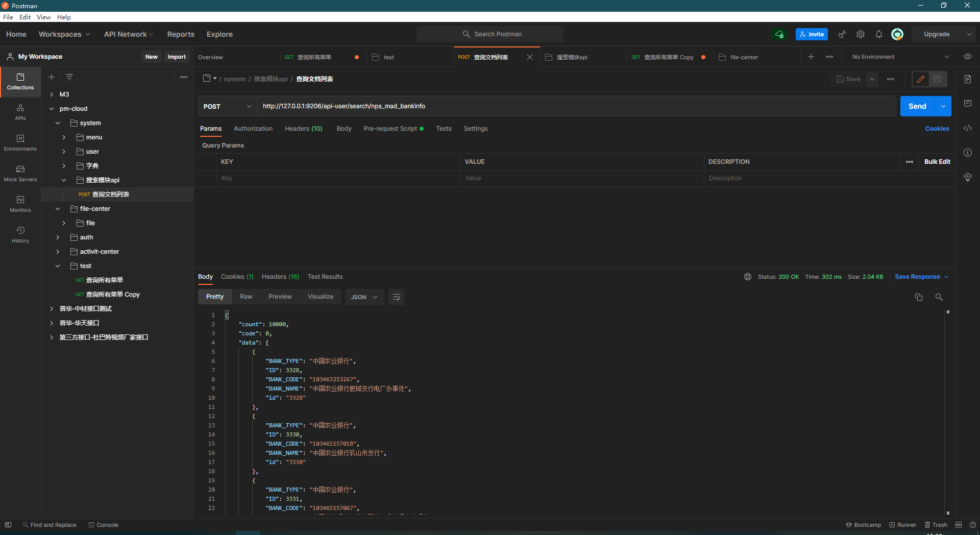Click the satellite capture requests icon
Image resolution: width=980 pixels, height=535 pixels.
(842, 34)
